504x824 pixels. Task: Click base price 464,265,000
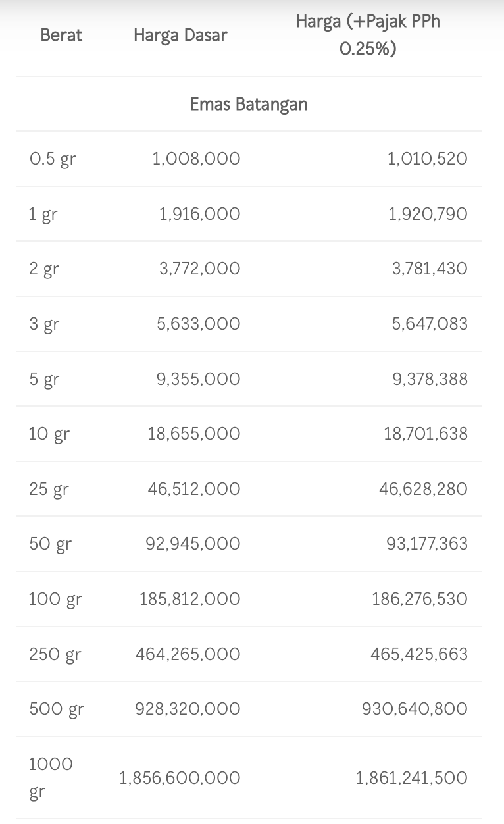coord(188,654)
